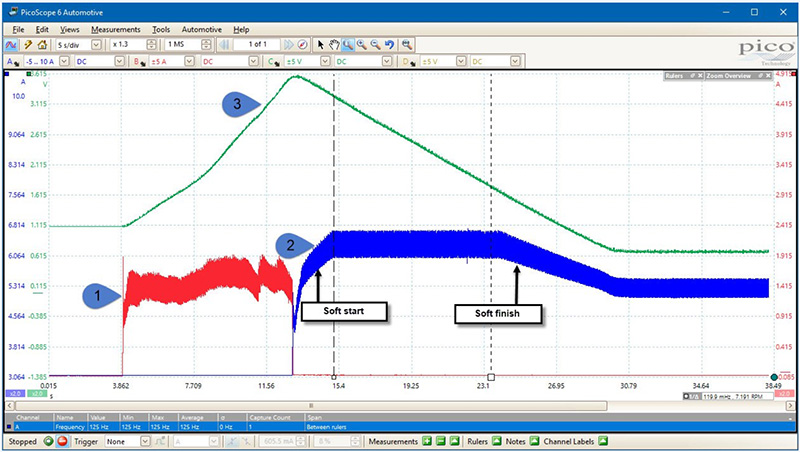Click horizontal scrollbar below the graph

coord(311,406)
